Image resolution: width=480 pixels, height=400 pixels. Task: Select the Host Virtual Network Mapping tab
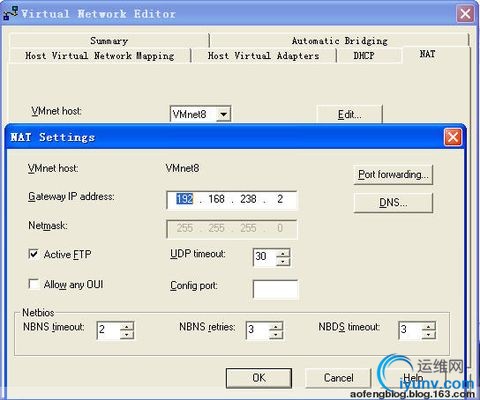pos(100,55)
